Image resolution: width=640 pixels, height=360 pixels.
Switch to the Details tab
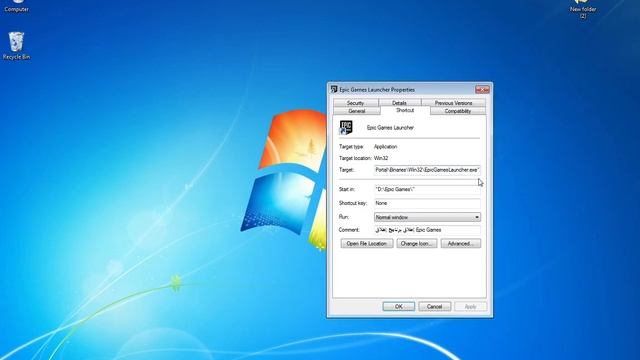399,103
